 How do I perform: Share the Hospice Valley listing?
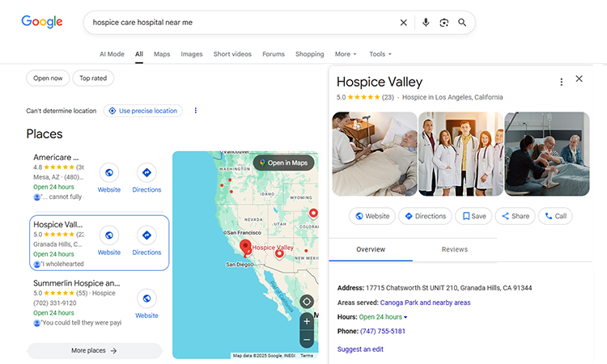point(516,216)
